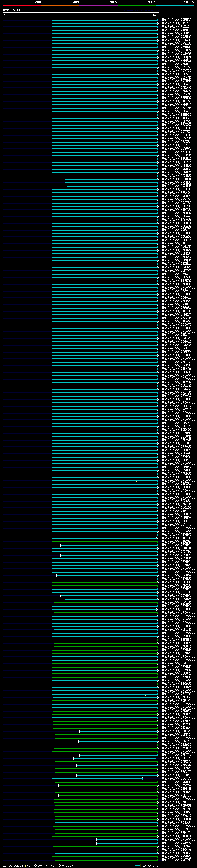
Task: Select hit label UniRef100_B9T5H6
Action: (176, 81)
